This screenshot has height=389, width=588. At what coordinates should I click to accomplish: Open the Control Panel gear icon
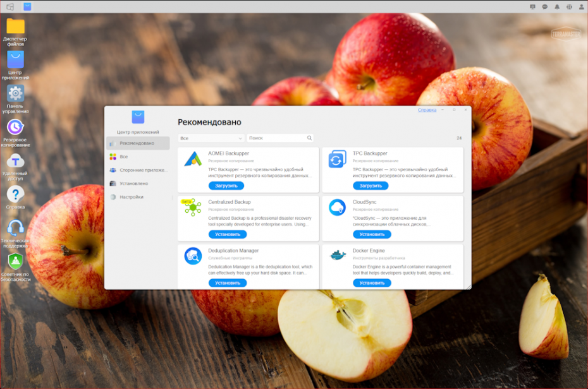(x=15, y=93)
